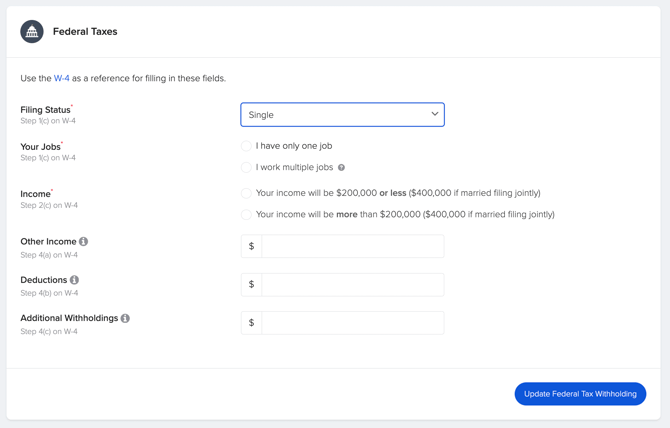
Task: Click the help icon beside multiple jobs
Action: click(341, 168)
